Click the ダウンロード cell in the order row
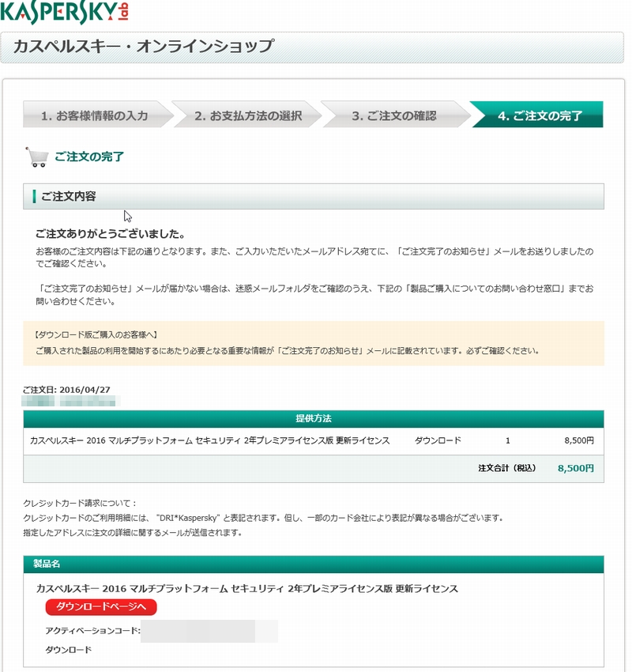Viewport: 632px width, 672px height. 438,440
